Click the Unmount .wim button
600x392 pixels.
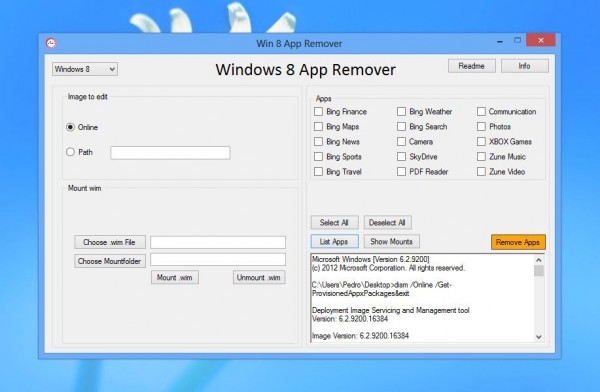pos(259,277)
